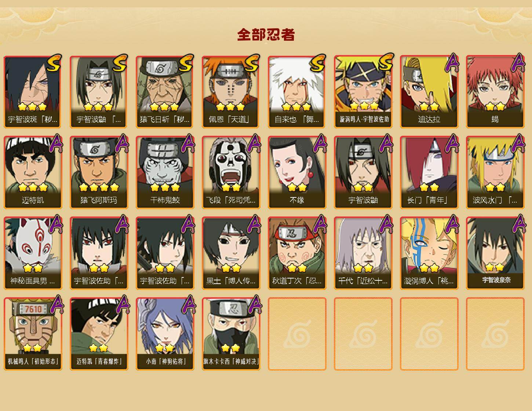Pick the 干柿鬼鲛 ninja card
This screenshot has width=532, height=411.
coord(165,172)
